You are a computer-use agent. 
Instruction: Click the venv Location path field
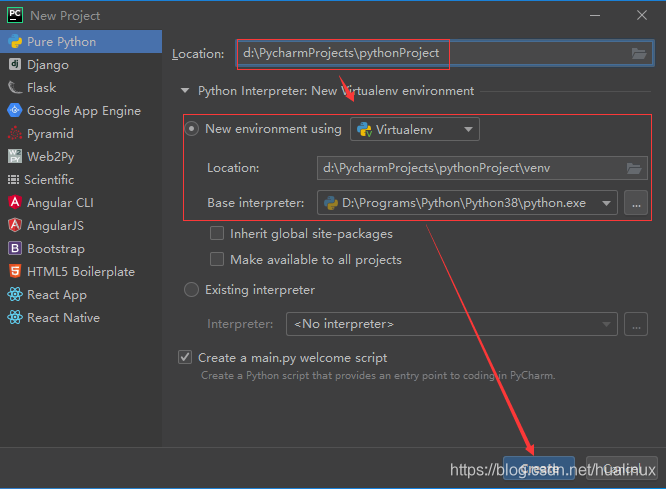pyautogui.click(x=482, y=168)
